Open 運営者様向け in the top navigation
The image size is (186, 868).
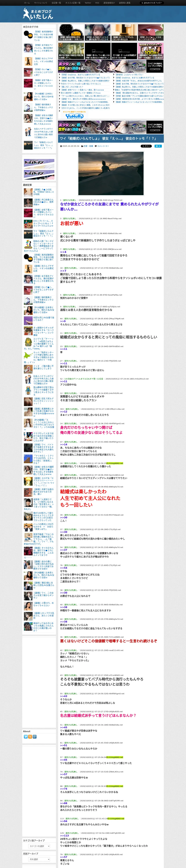[x=109, y=3]
